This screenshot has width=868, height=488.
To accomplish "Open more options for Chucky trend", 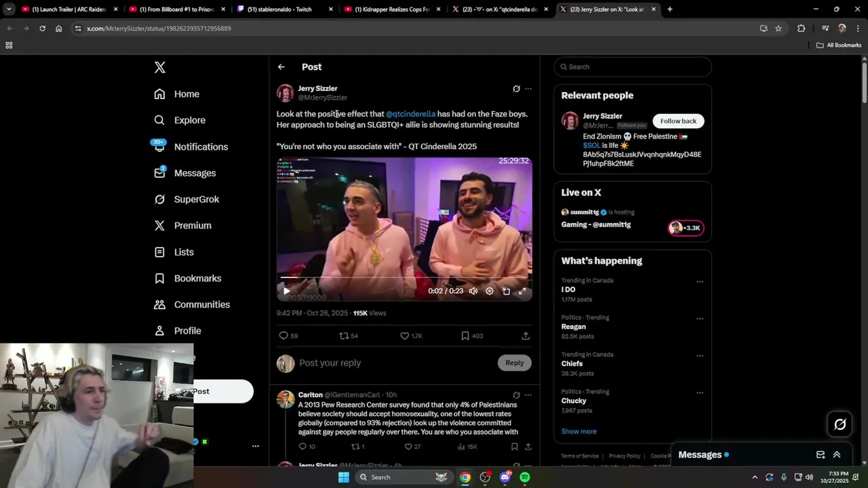I will pos(700,392).
